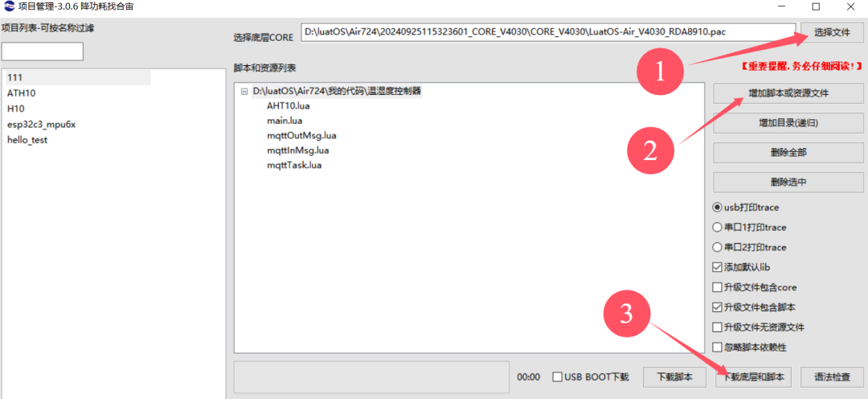Viewport: 868px width, 399px height.
Task: Click the 00:00 timer text
Action: (528, 377)
